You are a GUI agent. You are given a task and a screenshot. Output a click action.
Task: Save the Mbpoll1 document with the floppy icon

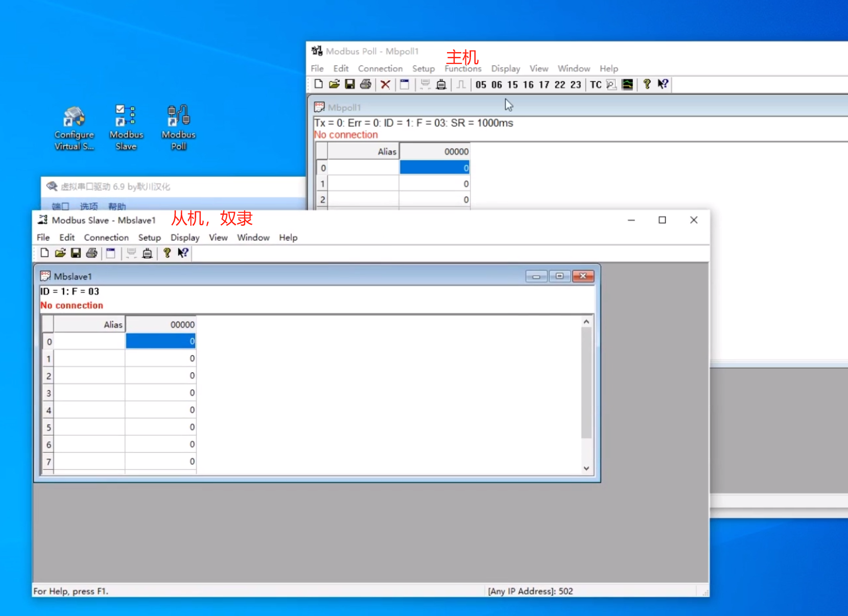[x=350, y=84]
